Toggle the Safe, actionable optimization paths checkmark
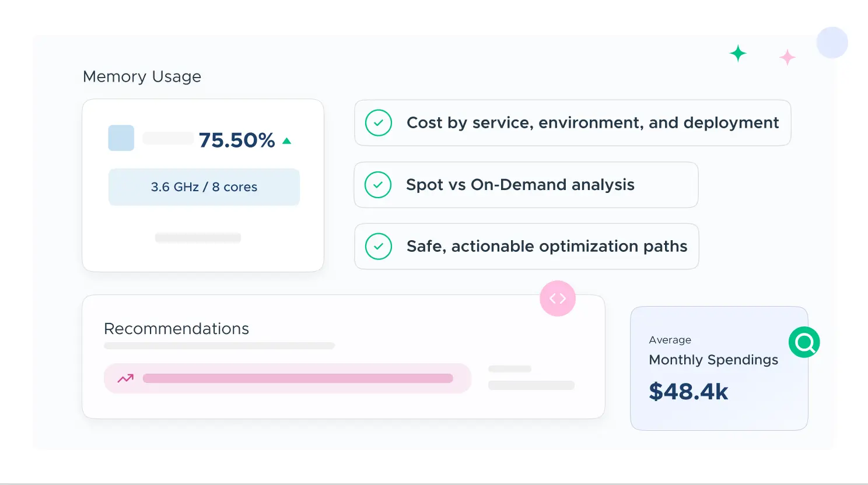 [x=379, y=247]
